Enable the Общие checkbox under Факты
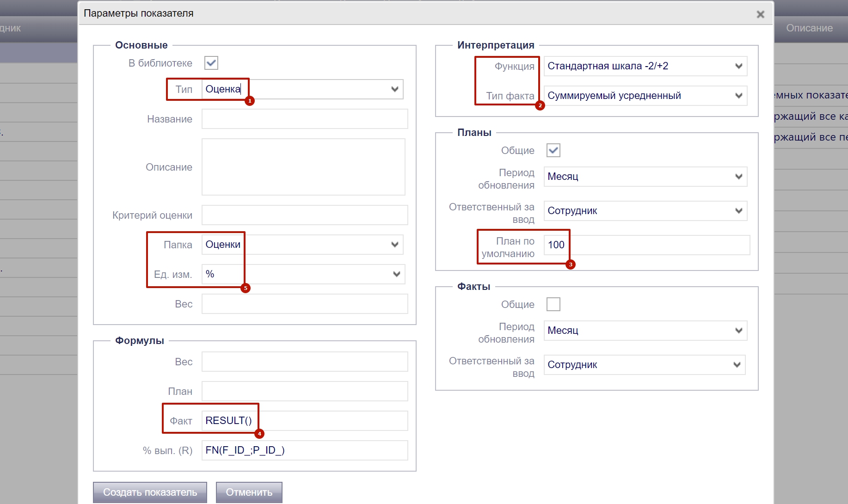This screenshot has width=848, height=504. [553, 304]
